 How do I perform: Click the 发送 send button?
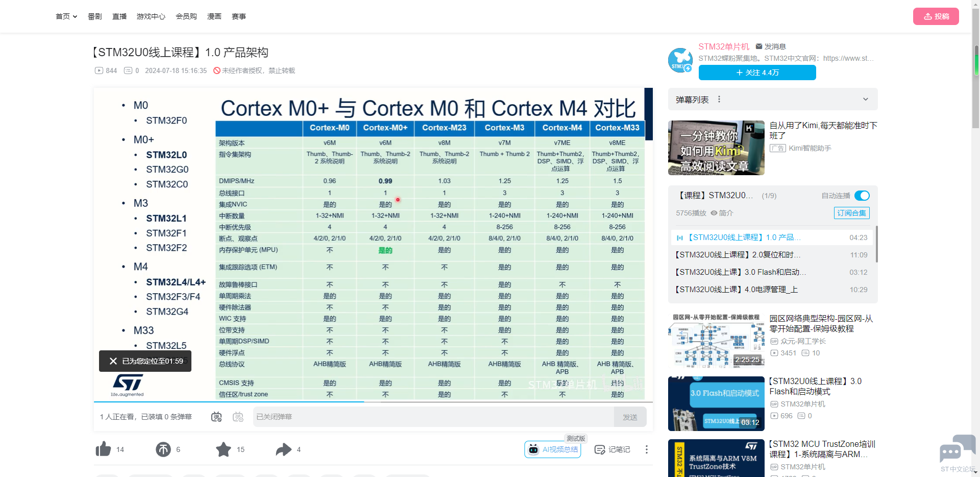click(x=630, y=417)
